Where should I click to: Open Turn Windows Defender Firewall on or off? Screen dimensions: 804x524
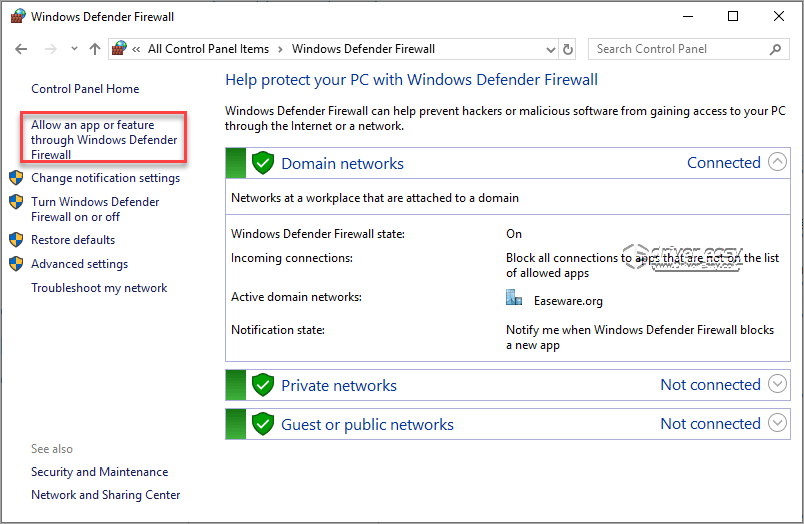95,209
